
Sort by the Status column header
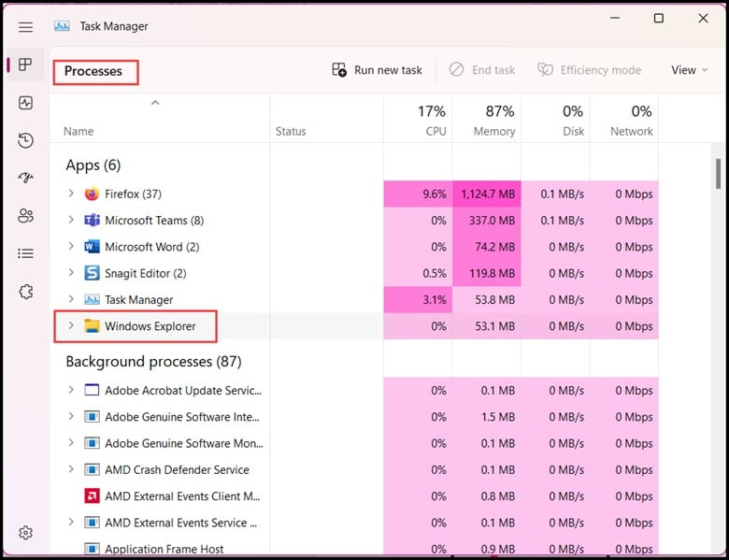(326, 119)
